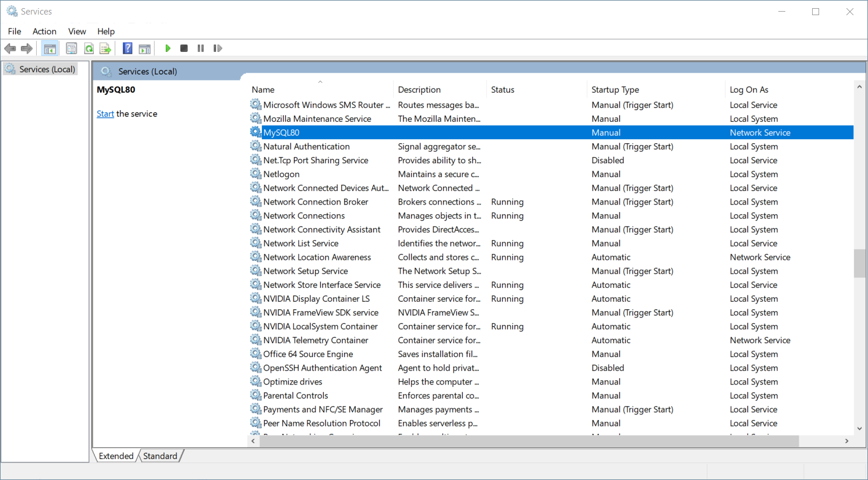Image resolution: width=868 pixels, height=480 pixels.
Task: Click the Pause Service toolbar icon
Action: tap(201, 48)
